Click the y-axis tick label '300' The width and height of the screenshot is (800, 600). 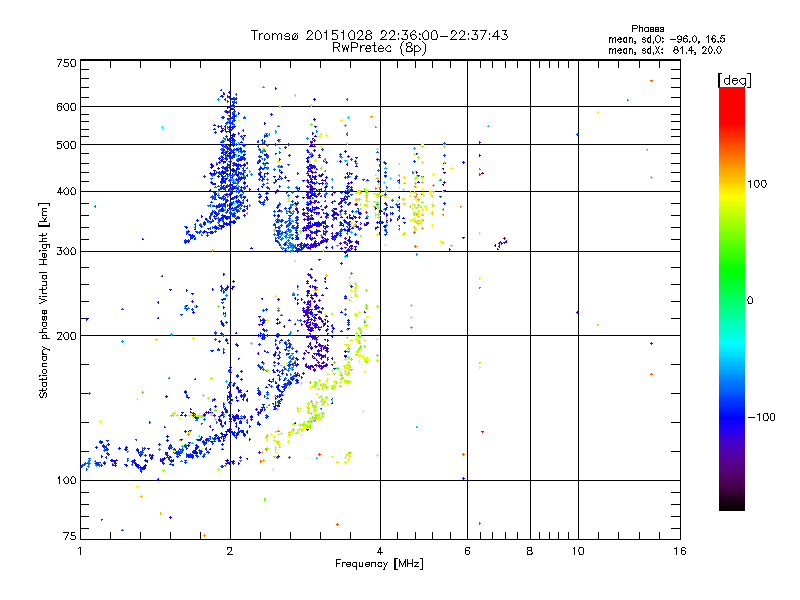tap(66, 251)
